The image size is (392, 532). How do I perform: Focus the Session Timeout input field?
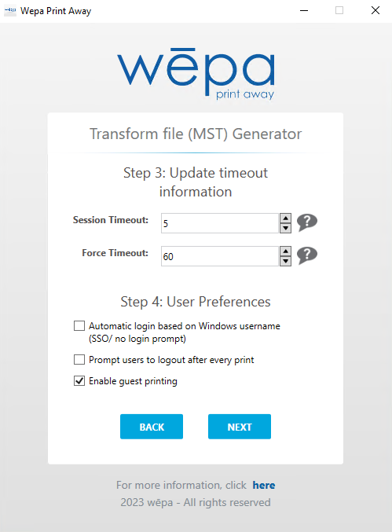[220, 223]
